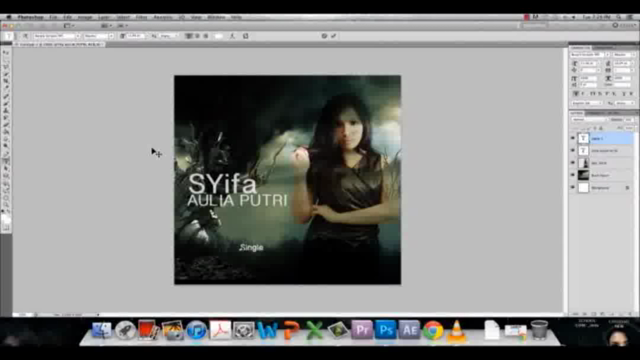This screenshot has height=360, width=640.
Task: Open the Edit menu
Action: tap(67, 17)
